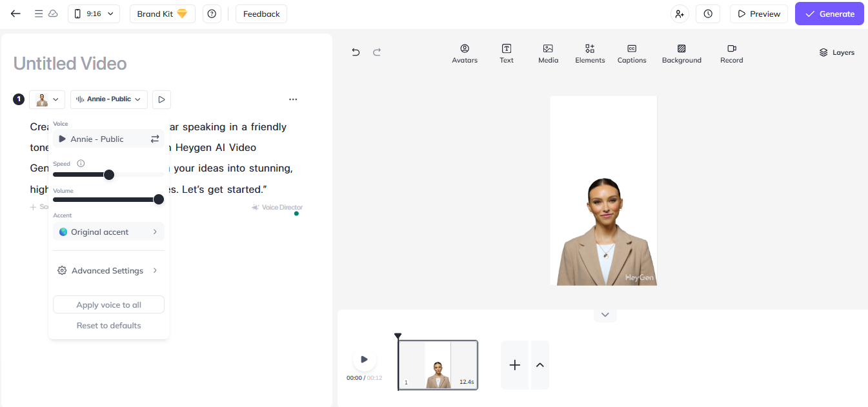The height and width of the screenshot is (407, 868).
Task: Collapse the timeline with the chevron
Action: 604,314
